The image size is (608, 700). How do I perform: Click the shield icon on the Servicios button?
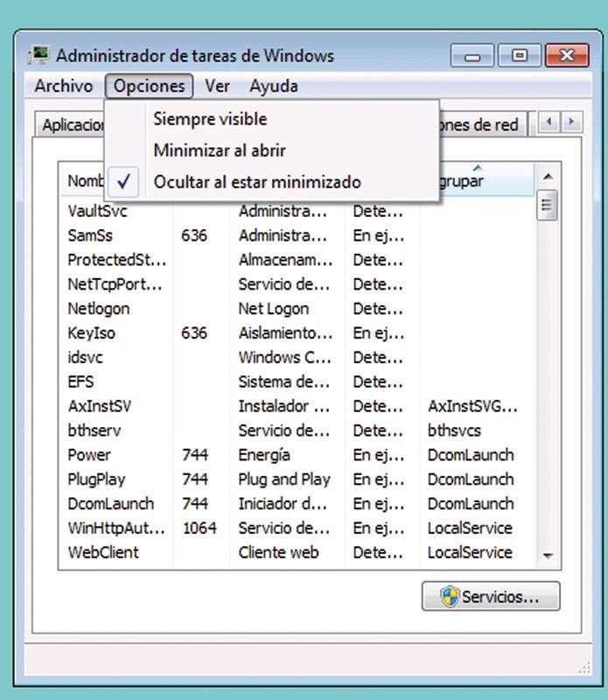tap(450, 597)
